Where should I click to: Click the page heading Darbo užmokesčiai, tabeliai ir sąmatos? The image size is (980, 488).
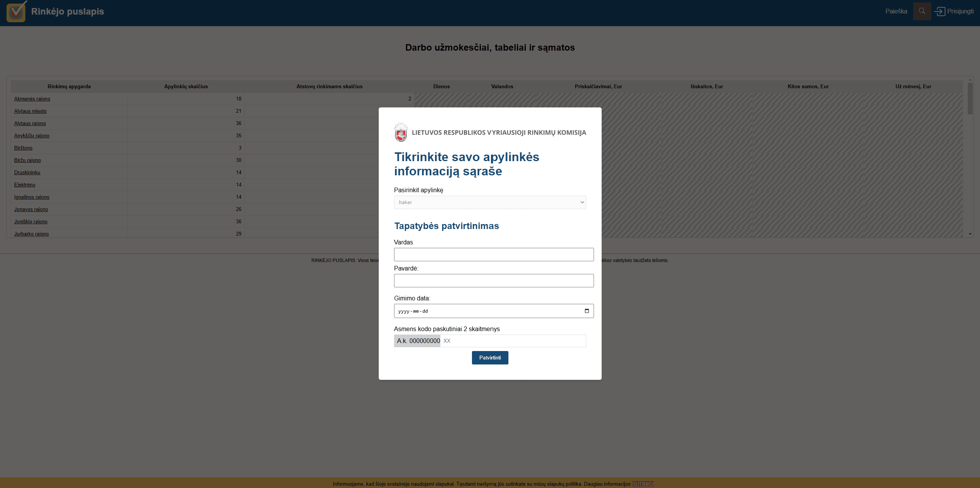tap(490, 48)
